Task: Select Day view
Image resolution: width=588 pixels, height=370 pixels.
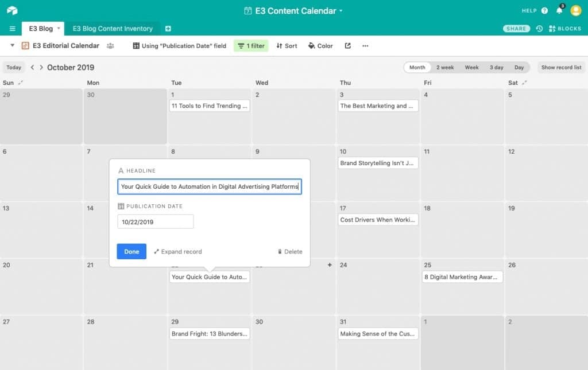Action: point(519,68)
